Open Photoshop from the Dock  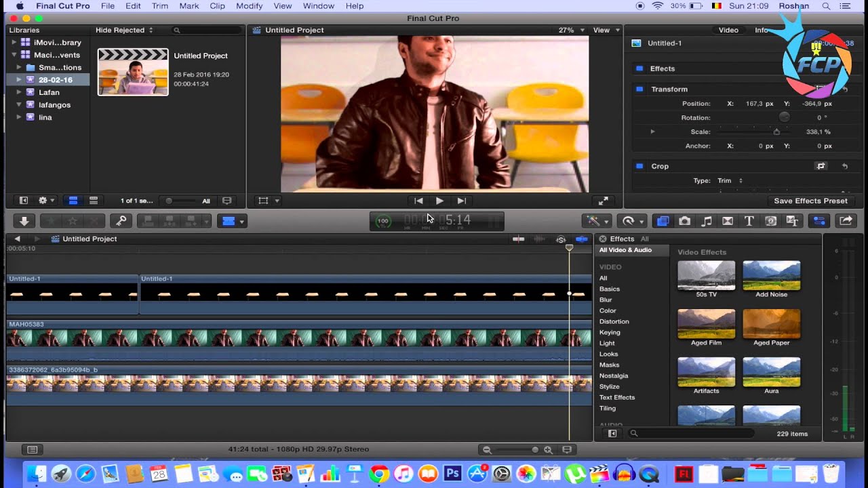click(x=452, y=474)
